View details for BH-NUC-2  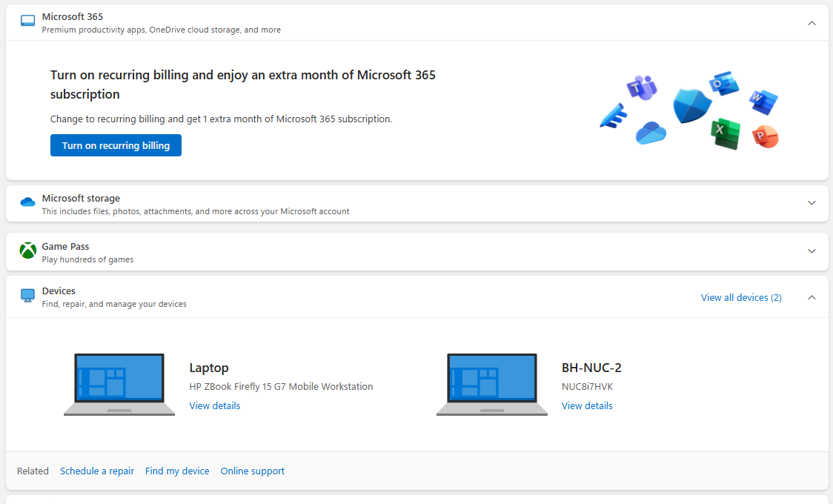coord(587,405)
